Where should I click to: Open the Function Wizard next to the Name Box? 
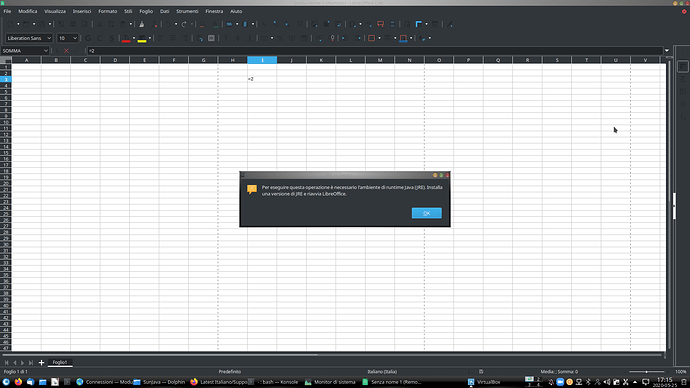click(x=57, y=51)
